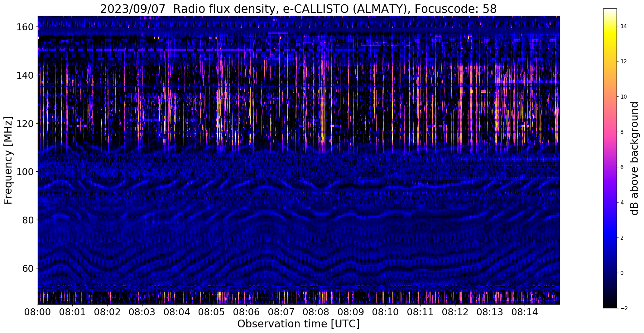
Task: Click the 08:06 time tick label
Action: pyautogui.click(x=247, y=312)
